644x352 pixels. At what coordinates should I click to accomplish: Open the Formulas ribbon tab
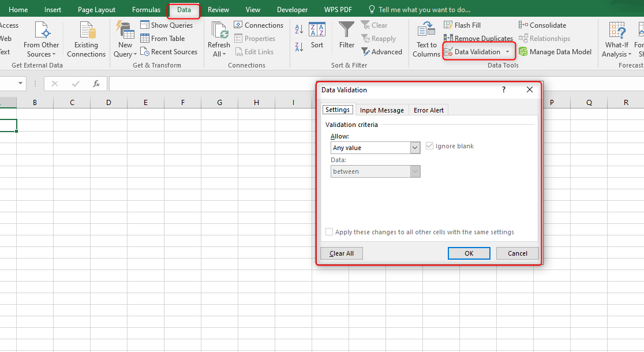[x=146, y=9]
